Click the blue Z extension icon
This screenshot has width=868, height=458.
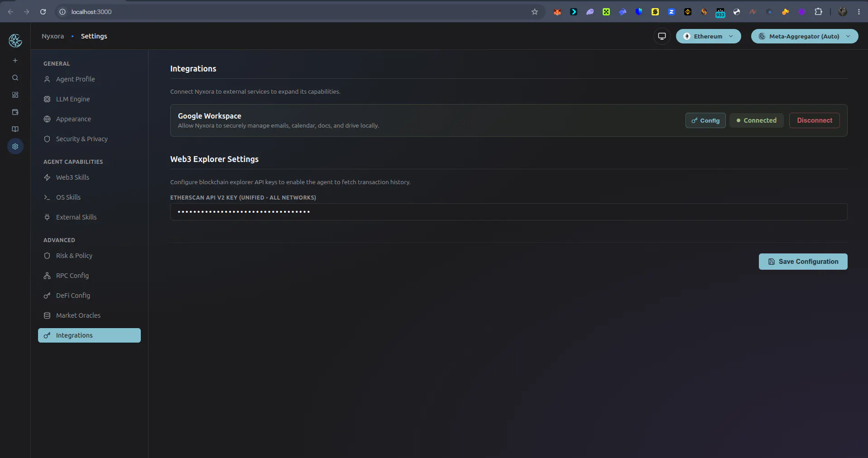coord(671,12)
